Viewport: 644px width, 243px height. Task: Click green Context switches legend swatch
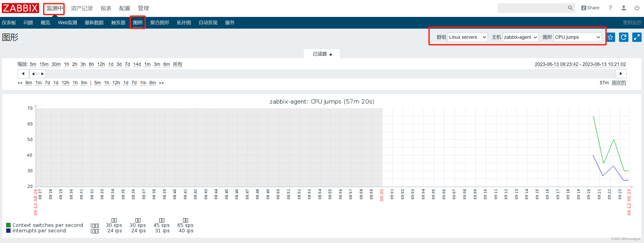[8, 225]
